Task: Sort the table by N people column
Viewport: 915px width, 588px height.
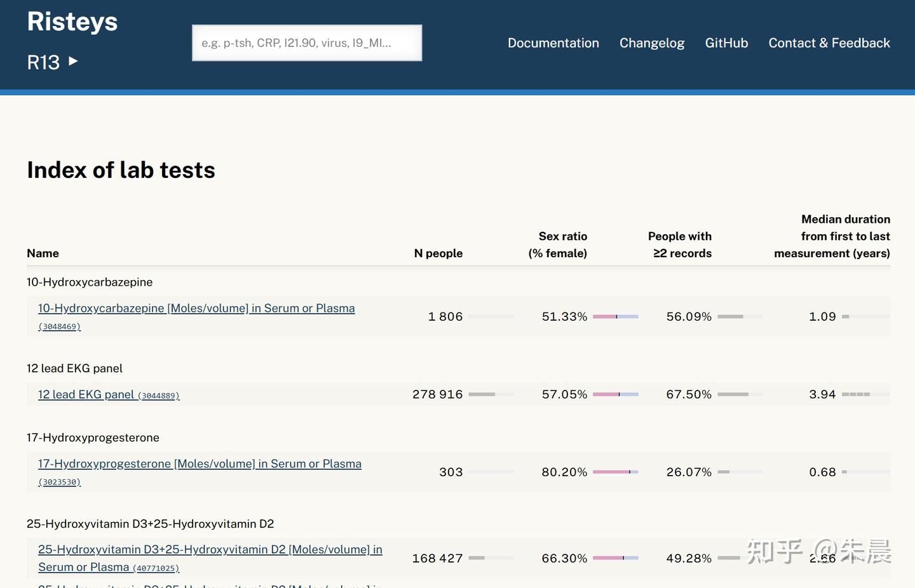Action: click(x=438, y=253)
